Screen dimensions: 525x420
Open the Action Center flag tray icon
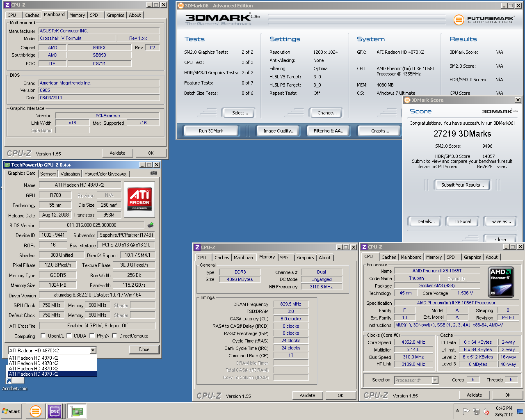466,411
